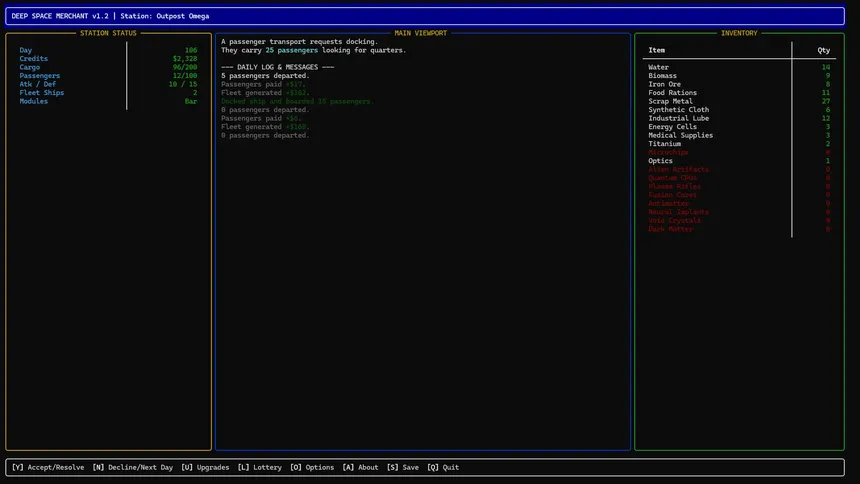860x484 pixels.
Task: Save the game with [S] Save
Action: click(402, 467)
